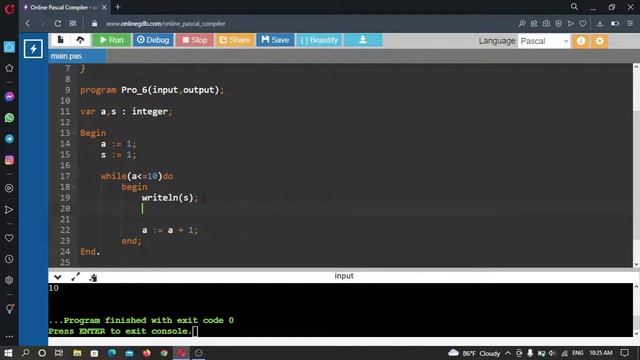Go back with the browser back arrow
Image resolution: width=640 pixels, height=360 pixels.
pyautogui.click(x=28, y=24)
